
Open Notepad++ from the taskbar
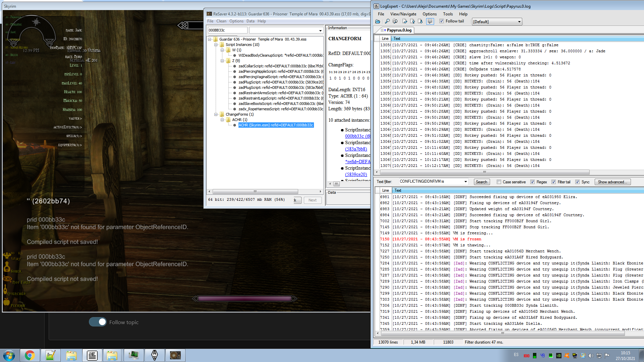pyautogui.click(x=50, y=355)
